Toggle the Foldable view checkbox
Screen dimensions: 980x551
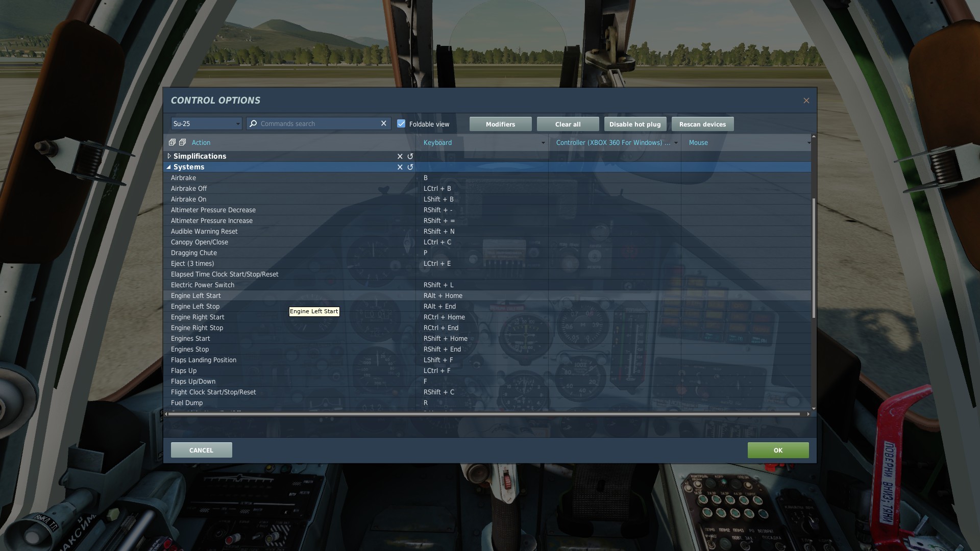(401, 123)
